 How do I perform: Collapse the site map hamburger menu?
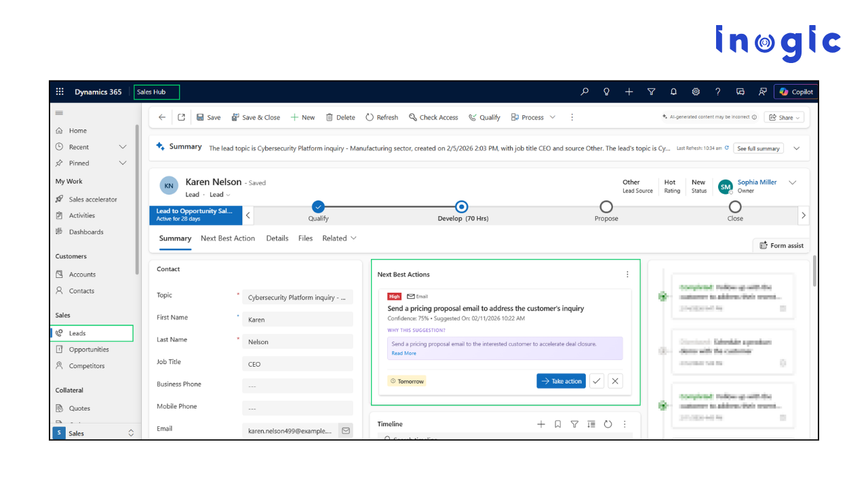(60, 113)
